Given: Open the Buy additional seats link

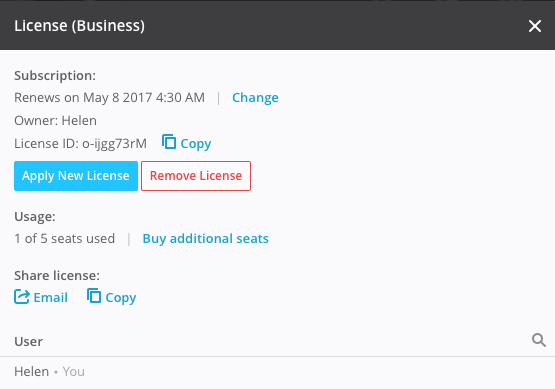Looking at the screenshot, I should point(206,239).
